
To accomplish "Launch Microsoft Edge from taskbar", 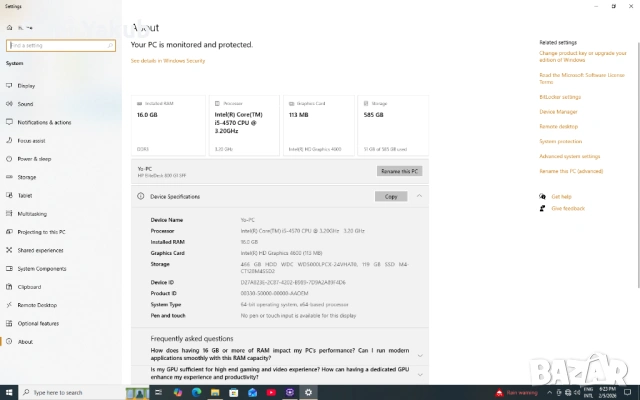I will click(x=196, y=392).
